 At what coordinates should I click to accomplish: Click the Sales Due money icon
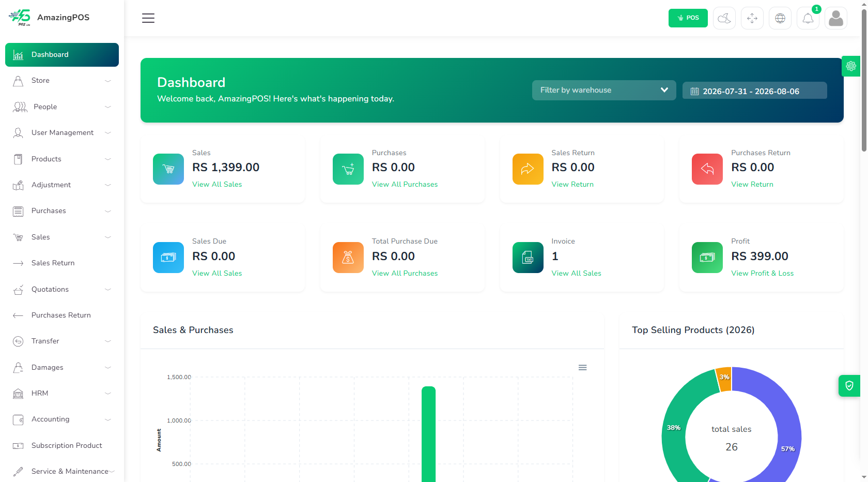[168, 258]
